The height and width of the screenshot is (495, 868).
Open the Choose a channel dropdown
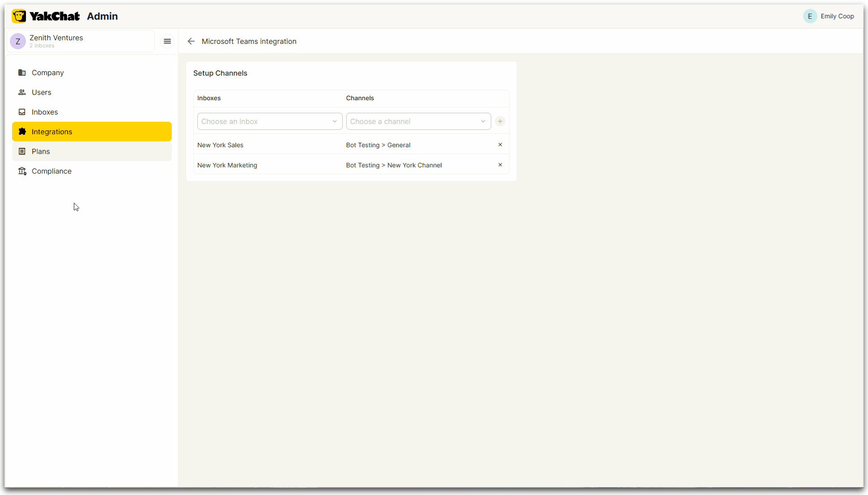pos(418,121)
